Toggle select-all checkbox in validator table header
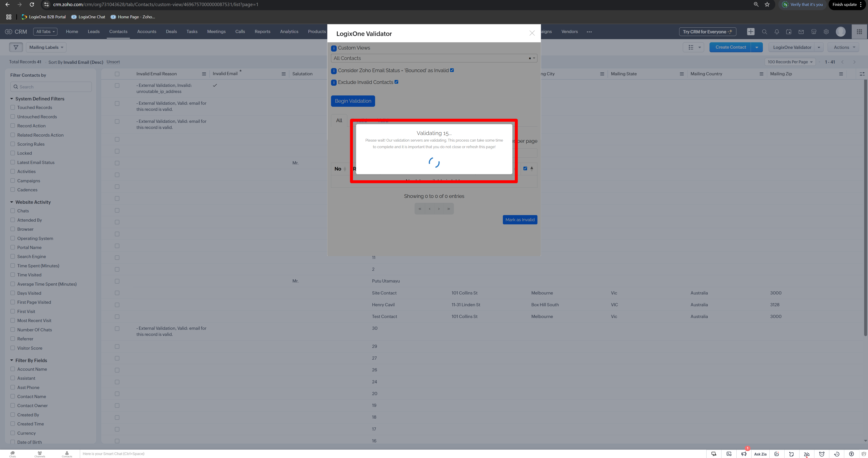The width and height of the screenshot is (868, 458). (x=525, y=168)
